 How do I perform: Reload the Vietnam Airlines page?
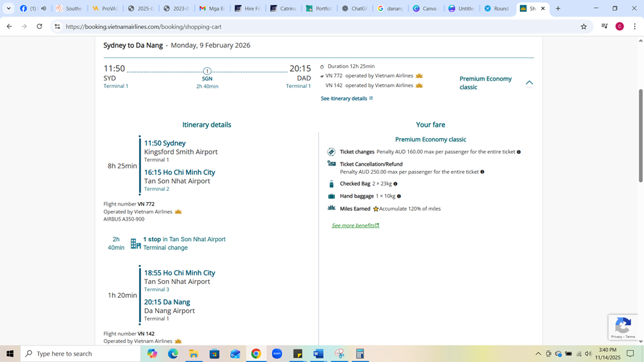point(40,26)
